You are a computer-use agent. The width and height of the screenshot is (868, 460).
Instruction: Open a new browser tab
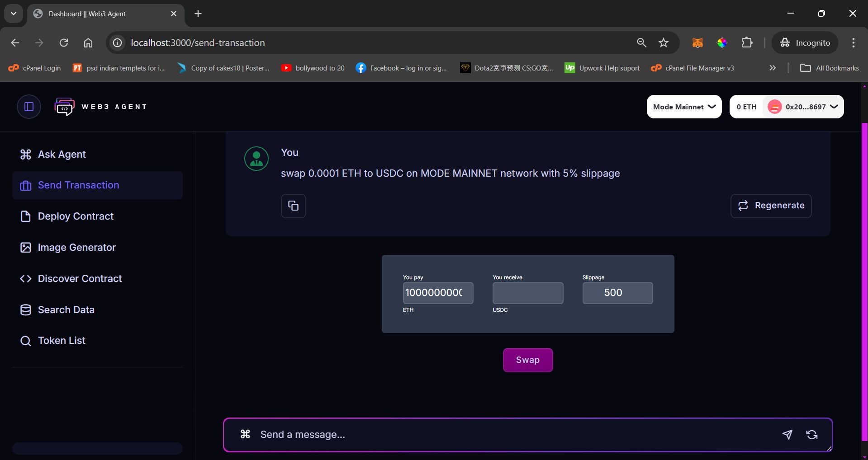tap(198, 14)
